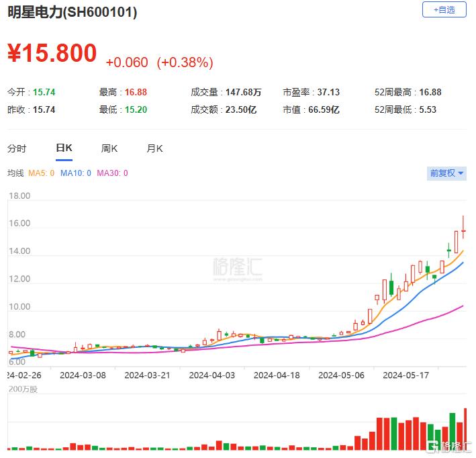Viewport: 476px width, 458px height.
Task: Open the 周K weekly chart tab
Action: (x=109, y=148)
